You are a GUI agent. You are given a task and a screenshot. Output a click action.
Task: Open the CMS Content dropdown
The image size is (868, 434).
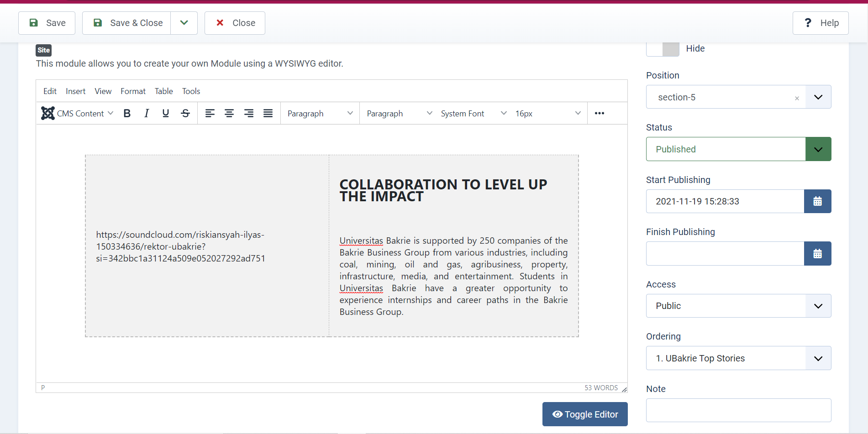click(x=77, y=114)
